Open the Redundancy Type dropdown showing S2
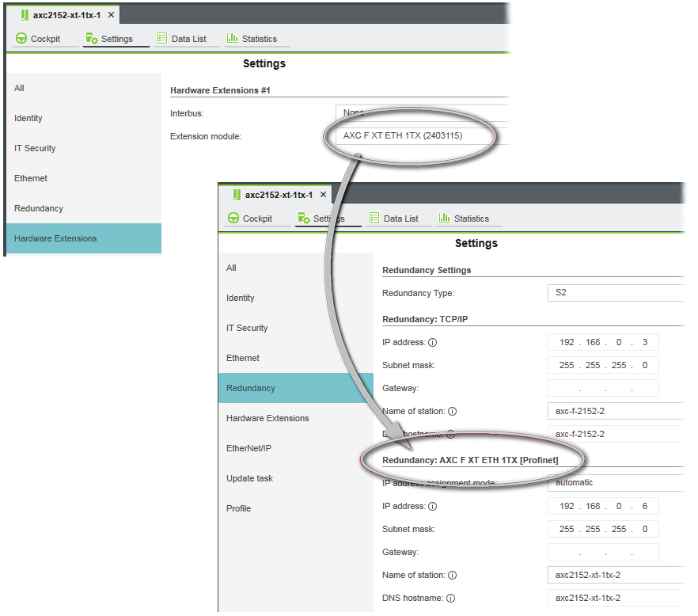Image resolution: width=698 pixels, height=616 pixels. coord(616,293)
